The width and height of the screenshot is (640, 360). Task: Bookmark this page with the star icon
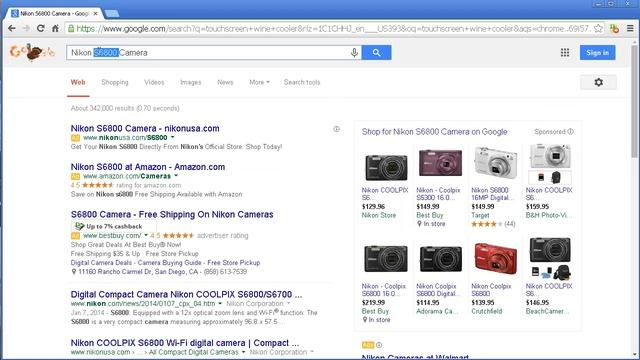pos(598,28)
